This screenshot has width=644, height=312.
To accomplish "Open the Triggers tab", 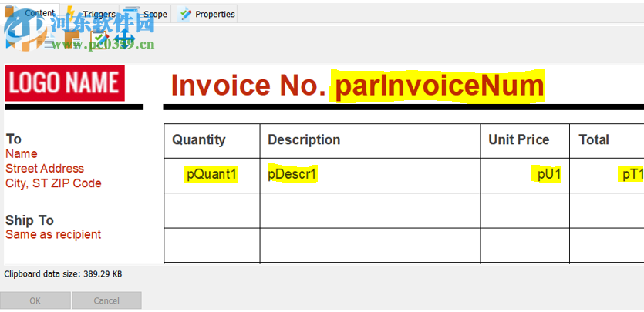I will tap(90, 14).
